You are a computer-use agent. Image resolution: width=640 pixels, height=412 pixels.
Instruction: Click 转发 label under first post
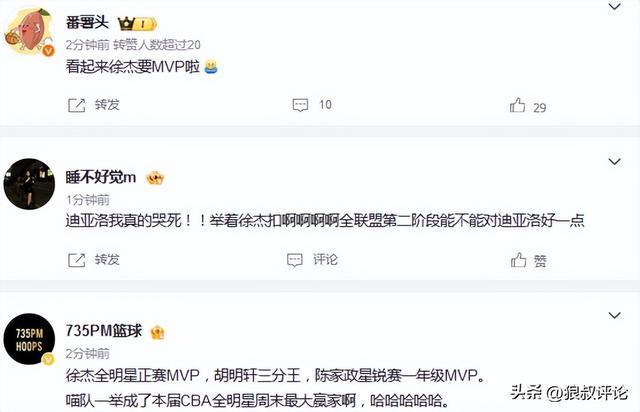(107, 105)
